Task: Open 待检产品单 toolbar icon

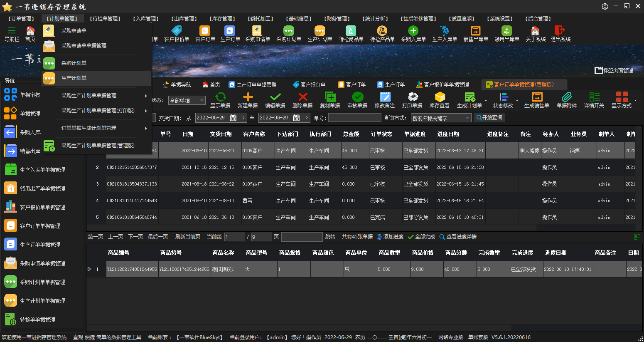Action: point(382,33)
